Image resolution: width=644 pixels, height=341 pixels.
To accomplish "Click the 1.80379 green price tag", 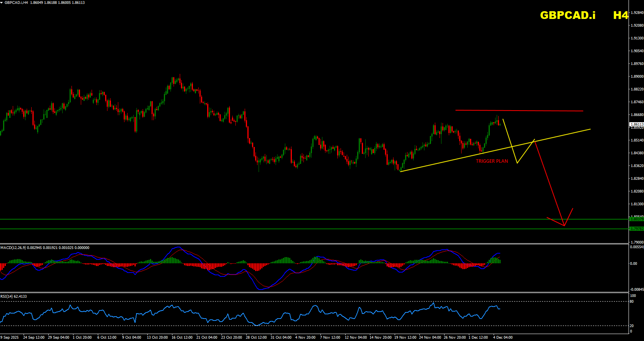I will point(636,219).
